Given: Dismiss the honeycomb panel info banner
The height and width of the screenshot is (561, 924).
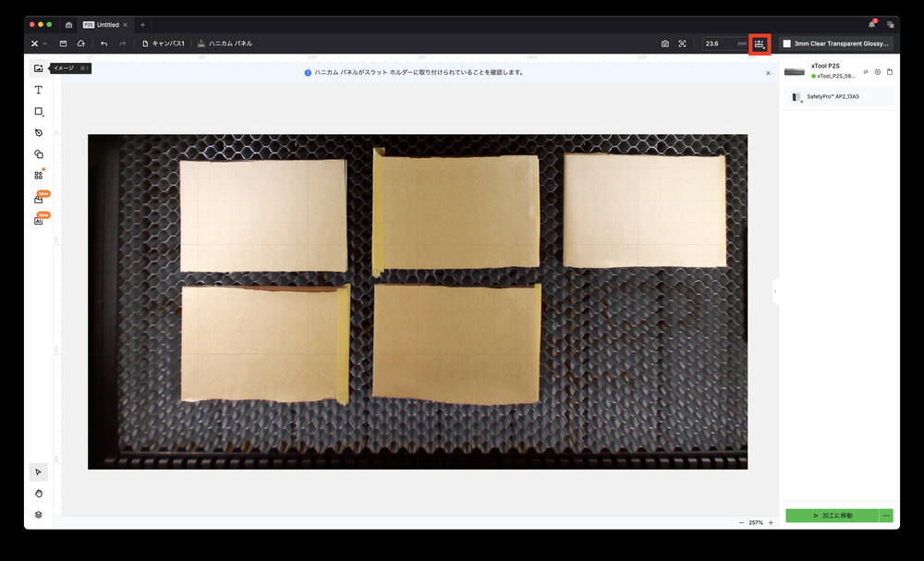Looking at the screenshot, I should [x=768, y=73].
